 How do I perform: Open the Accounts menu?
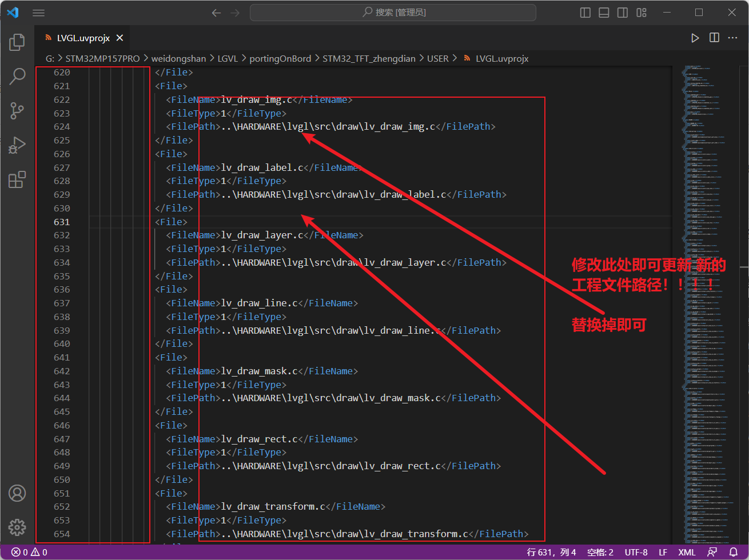(x=17, y=493)
